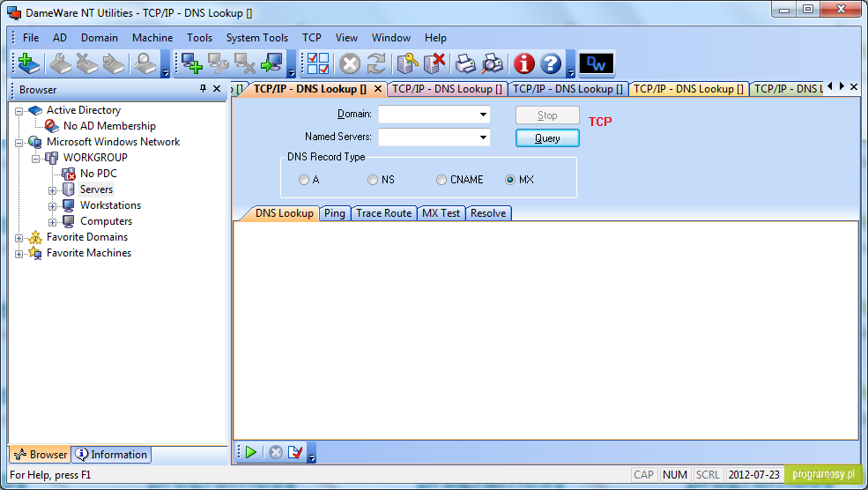Switch to the Ping tab
868x490 pixels.
[334, 213]
